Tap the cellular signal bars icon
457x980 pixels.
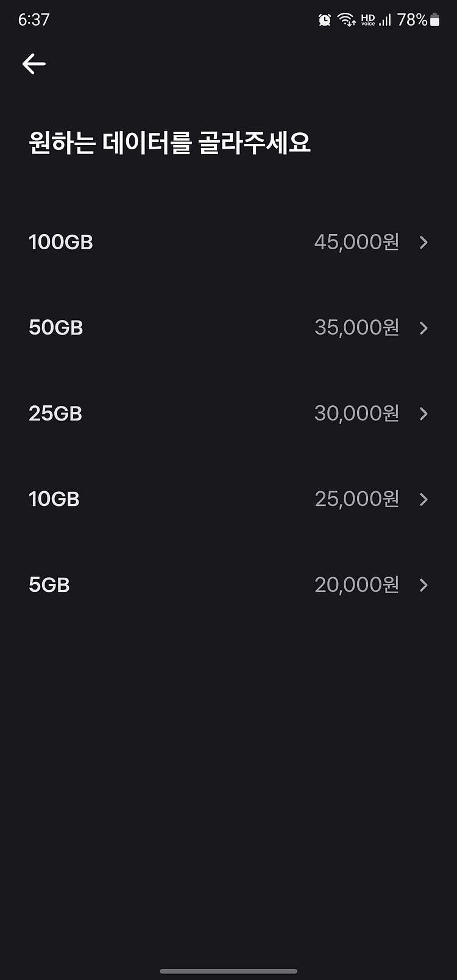coord(385,20)
